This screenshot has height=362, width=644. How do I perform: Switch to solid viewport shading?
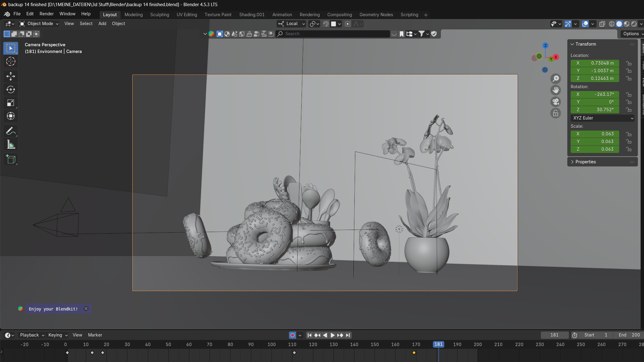[619, 24]
